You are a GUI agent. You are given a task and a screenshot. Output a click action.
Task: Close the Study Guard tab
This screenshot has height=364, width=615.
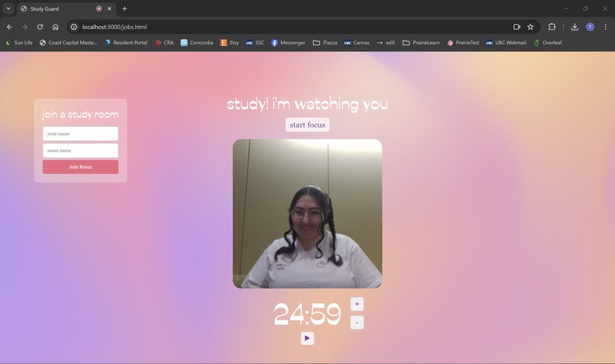(x=109, y=8)
